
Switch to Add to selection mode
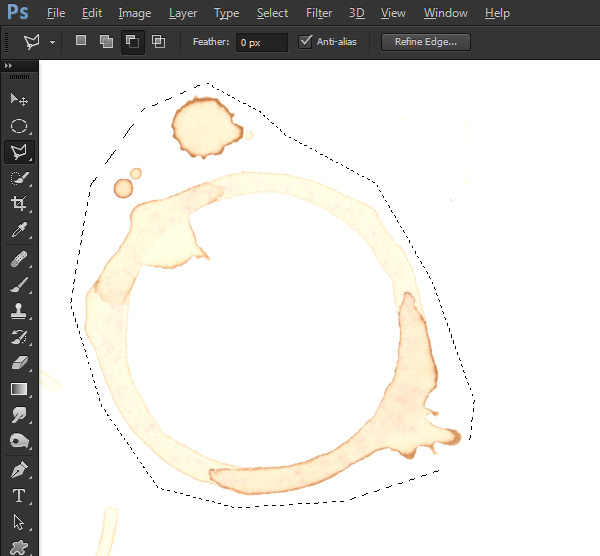pos(106,41)
